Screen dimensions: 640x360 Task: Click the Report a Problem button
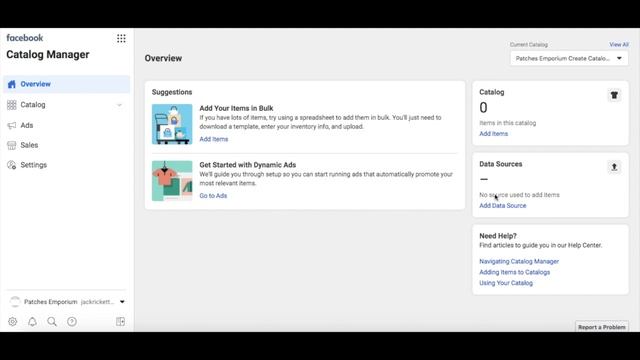602,327
